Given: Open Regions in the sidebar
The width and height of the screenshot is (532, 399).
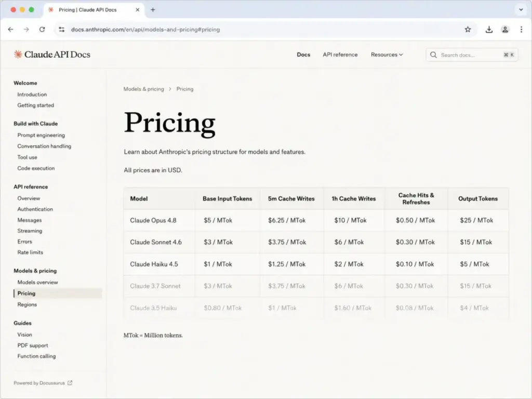Looking at the screenshot, I should (x=27, y=304).
